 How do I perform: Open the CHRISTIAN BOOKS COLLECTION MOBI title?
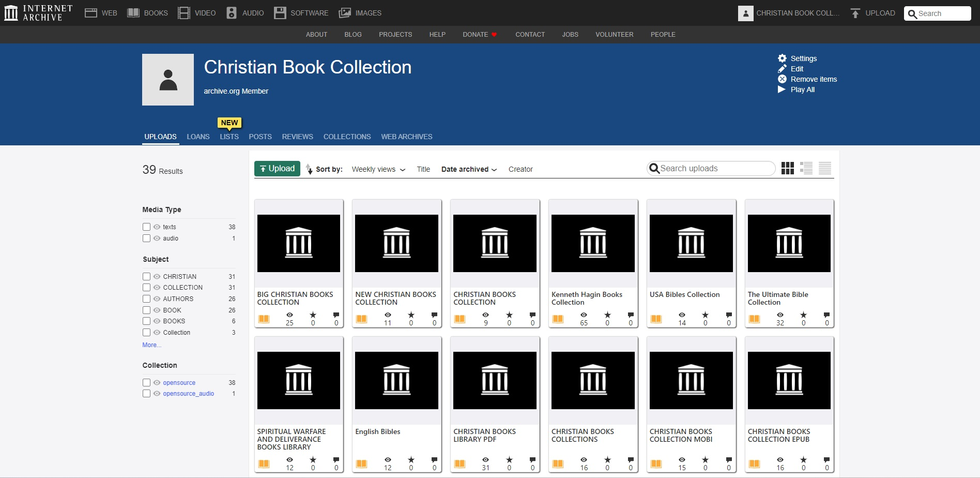pos(681,436)
